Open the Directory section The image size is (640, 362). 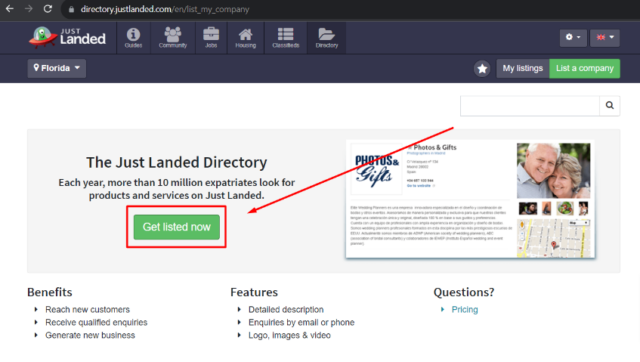327,38
